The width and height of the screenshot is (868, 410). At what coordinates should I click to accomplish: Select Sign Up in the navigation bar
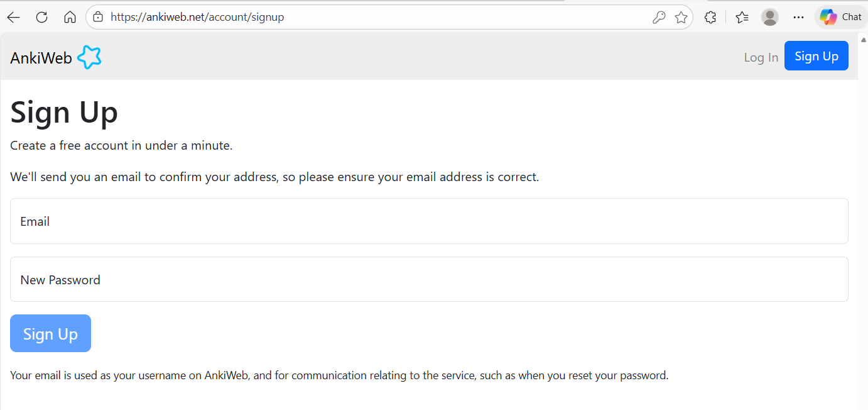click(816, 56)
